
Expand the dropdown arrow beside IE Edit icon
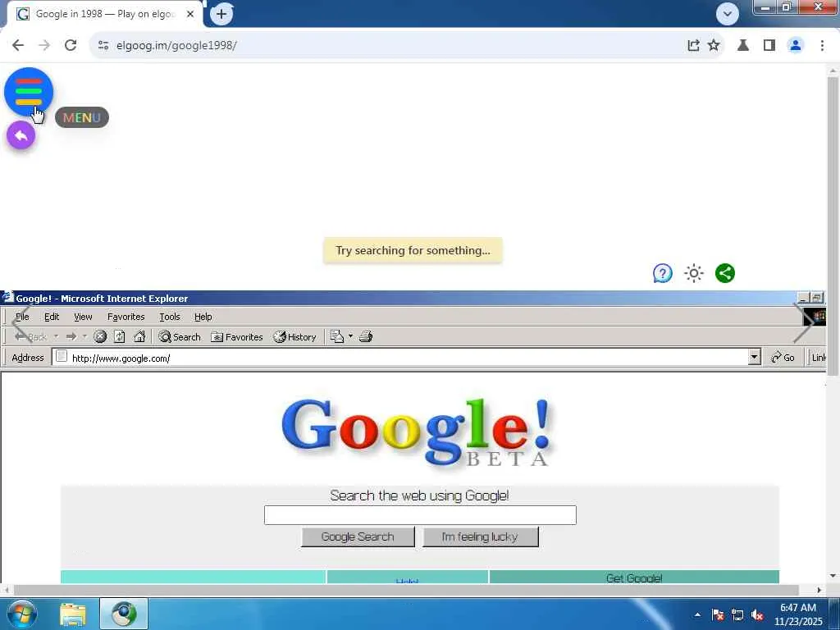[x=350, y=337]
